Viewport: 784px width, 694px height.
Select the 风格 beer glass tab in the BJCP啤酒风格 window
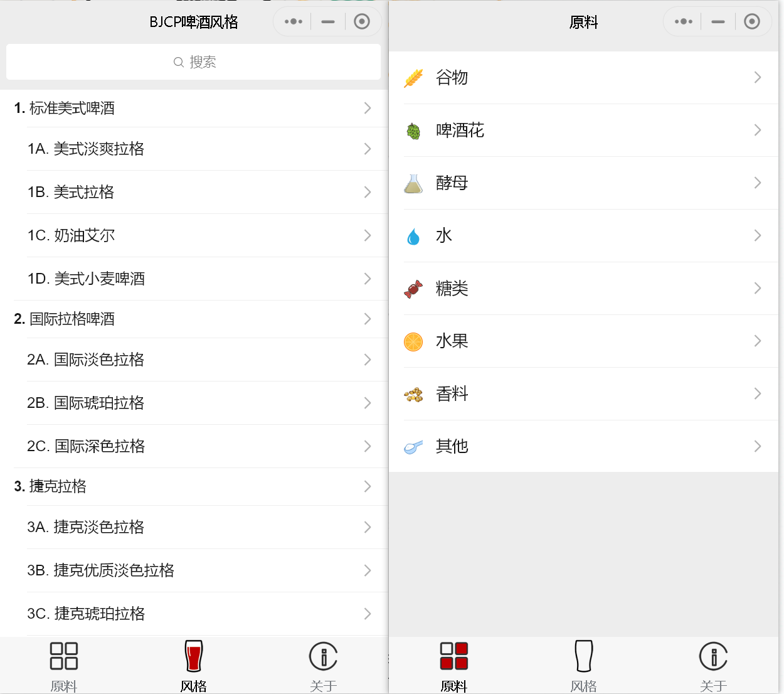[x=194, y=666]
